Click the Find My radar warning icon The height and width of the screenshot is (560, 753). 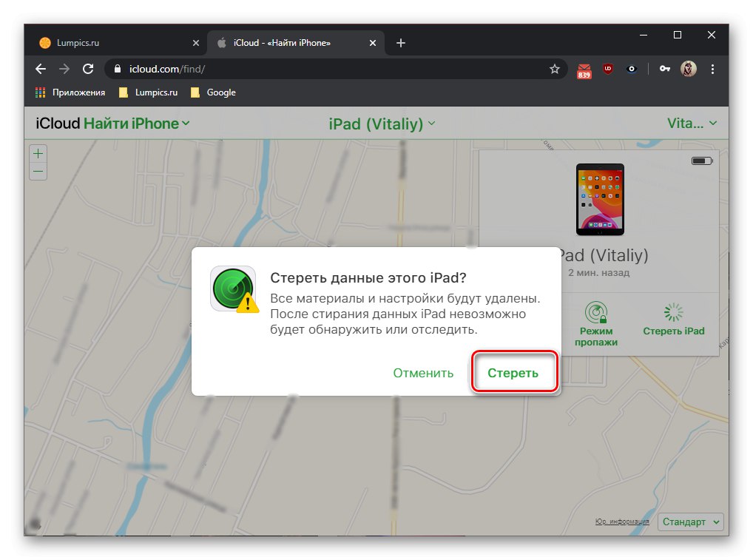[x=234, y=289]
